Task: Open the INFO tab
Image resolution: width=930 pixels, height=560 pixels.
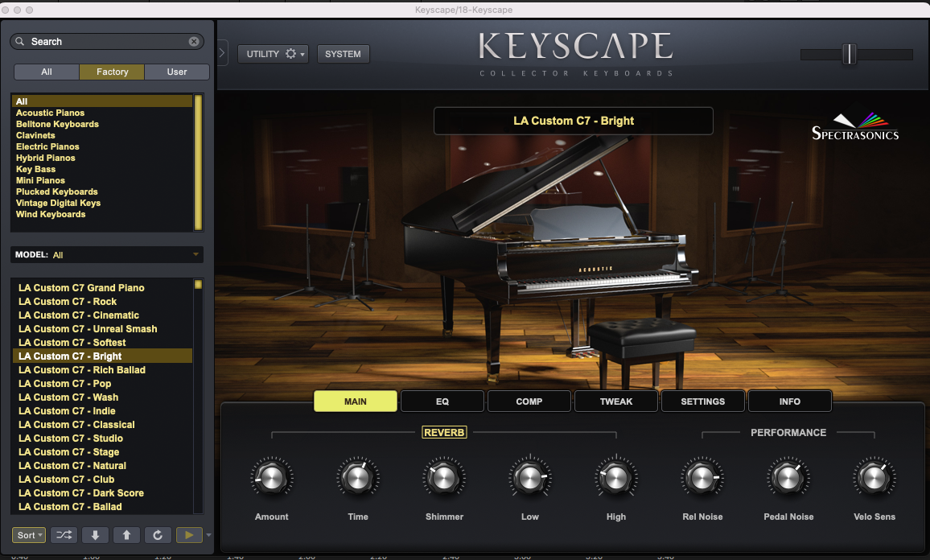Action: click(x=790, y=401)
